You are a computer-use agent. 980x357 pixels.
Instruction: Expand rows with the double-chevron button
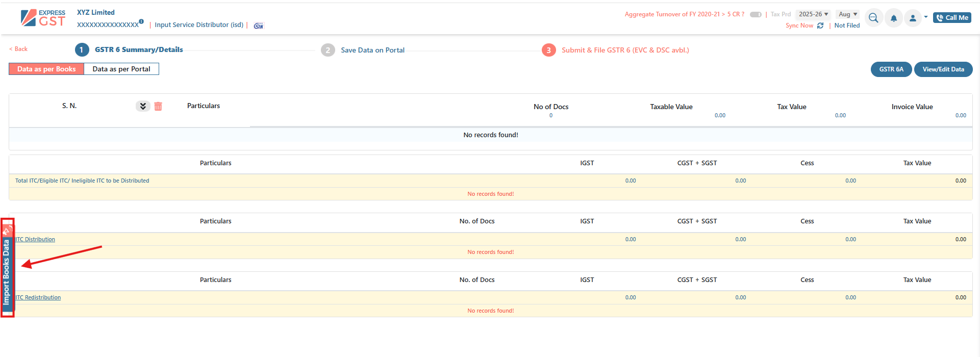pyautogui.click(x=143, y=106)
